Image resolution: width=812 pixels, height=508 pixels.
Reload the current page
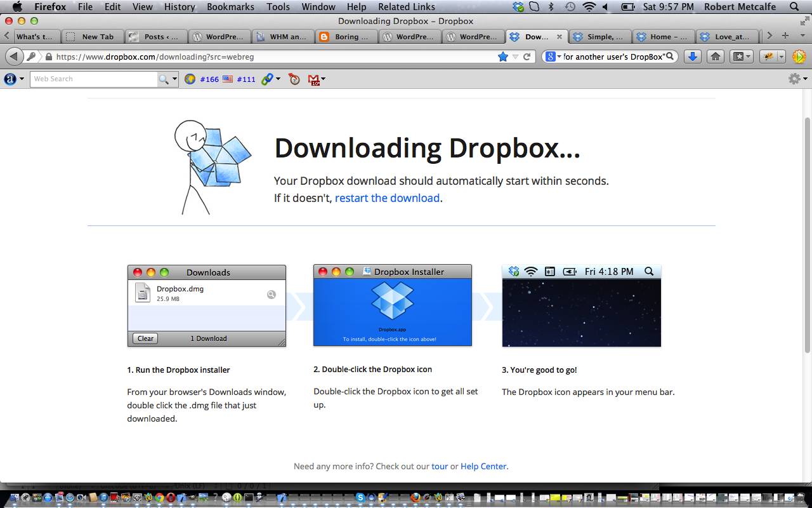[527, 57]
